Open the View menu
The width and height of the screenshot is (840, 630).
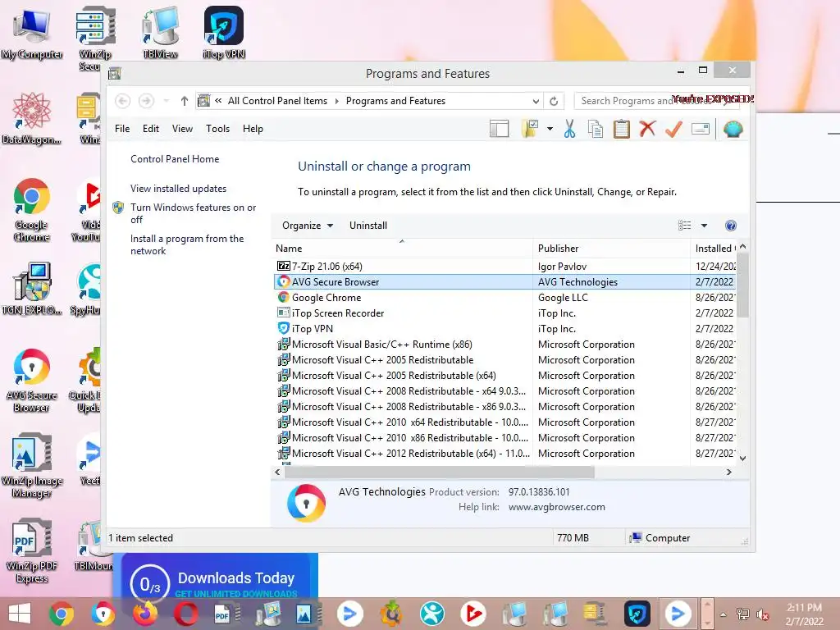pyautogui.click(x=182, y=129)
